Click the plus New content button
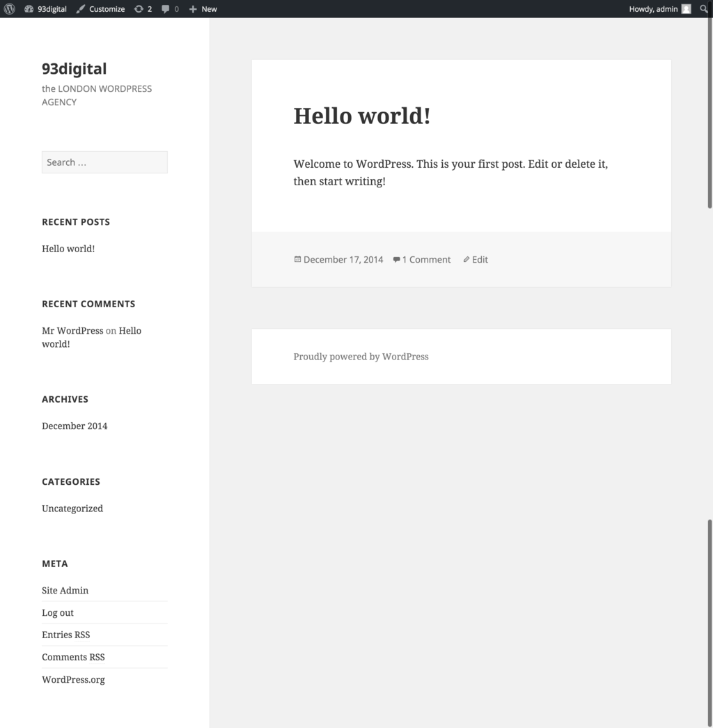The width and height of the screenshot is (713, 728). [x=203, y=9]
